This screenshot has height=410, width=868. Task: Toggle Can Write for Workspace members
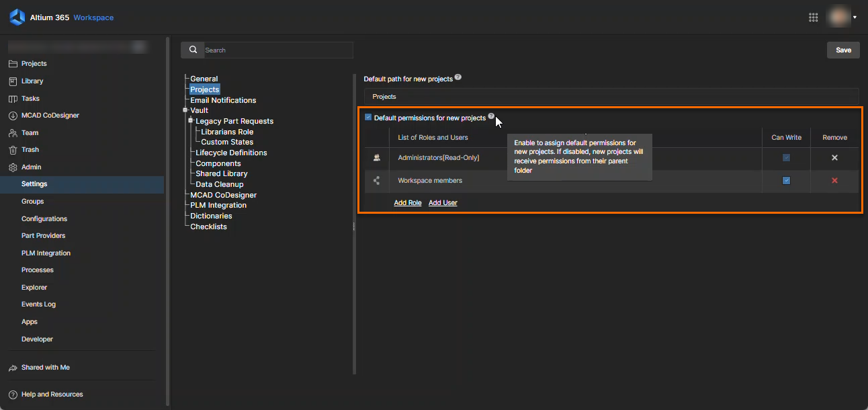pos(786,181)
